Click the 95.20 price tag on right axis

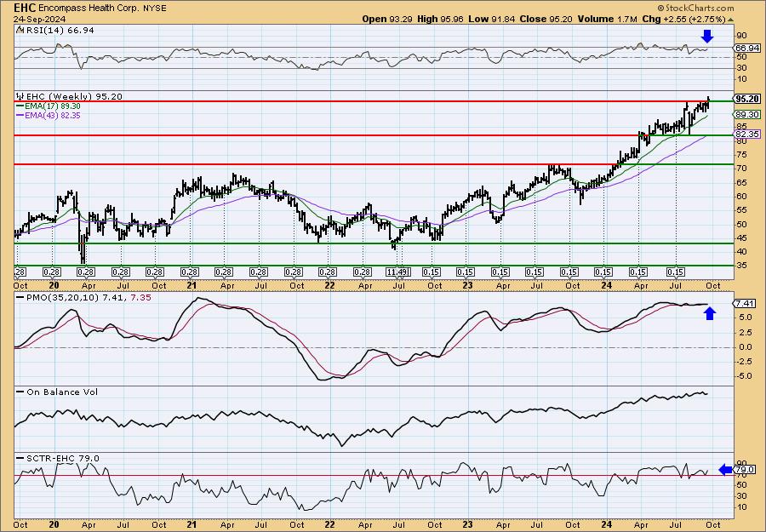747,99
